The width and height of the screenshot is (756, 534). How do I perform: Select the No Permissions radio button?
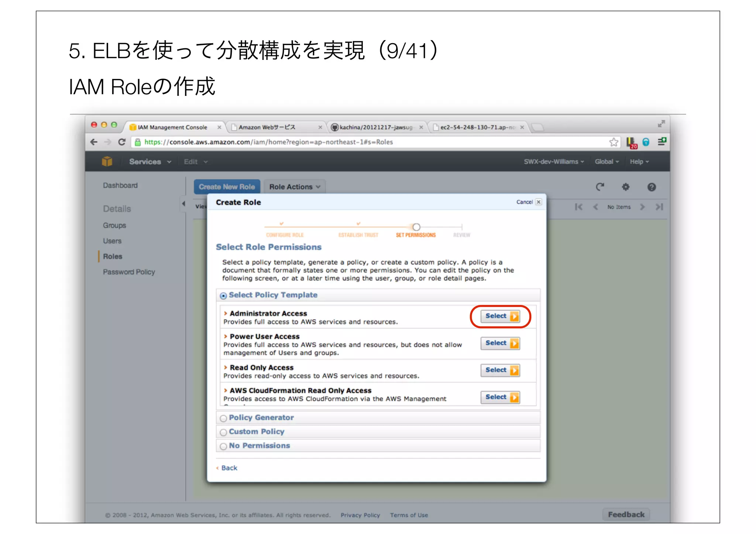(223, 447)
